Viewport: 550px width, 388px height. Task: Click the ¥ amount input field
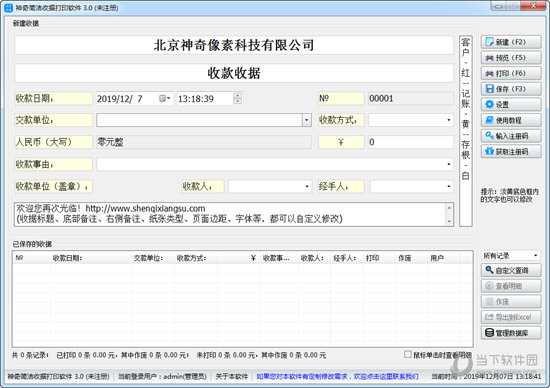[411, 142]
